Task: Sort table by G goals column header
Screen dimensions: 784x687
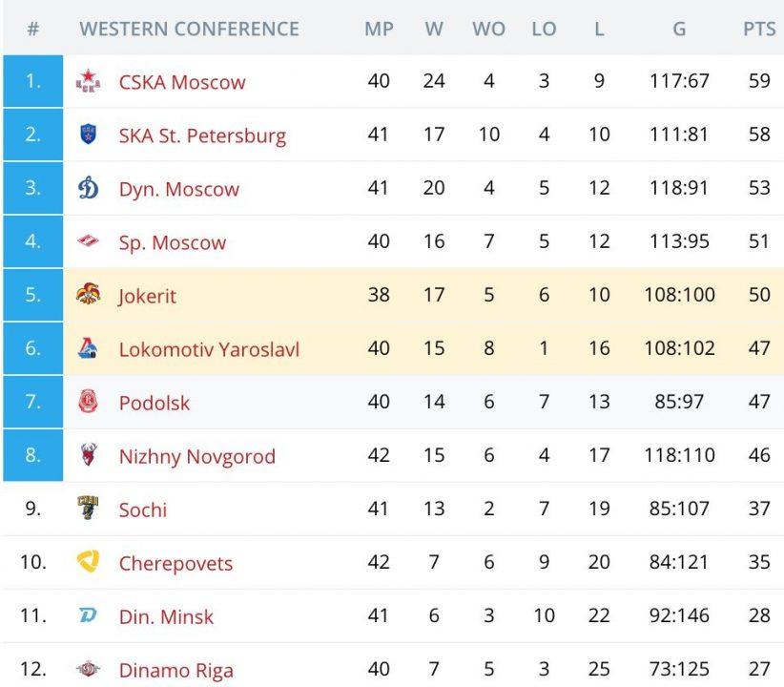Action: pyautogui.click(x=679, y=29)
